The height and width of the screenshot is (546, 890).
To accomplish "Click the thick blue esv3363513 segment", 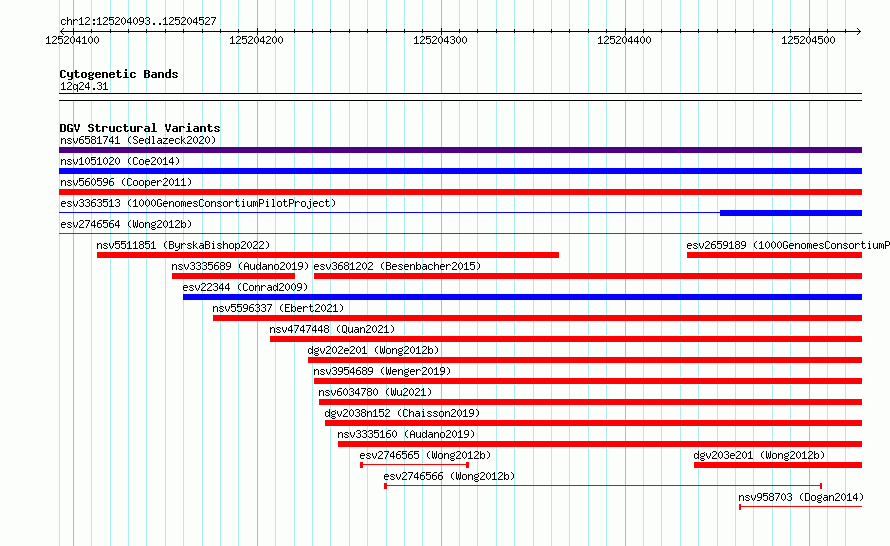I will coord(791,213).
